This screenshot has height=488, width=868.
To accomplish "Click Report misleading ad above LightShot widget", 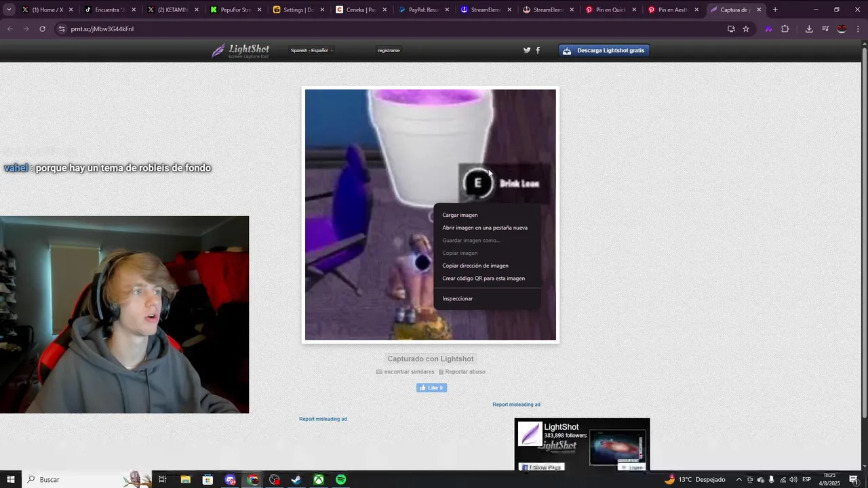I will tap(516, 405).
